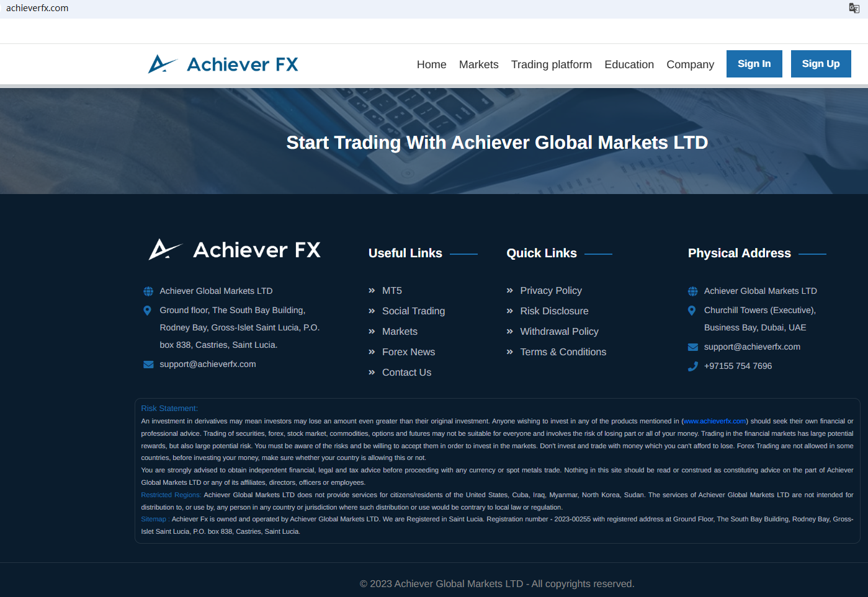Image resolution: width=868 pixels, height=597 pixels.
Task: Open the Home menu item
Action: pyautogui.click(x=432, y=64)
